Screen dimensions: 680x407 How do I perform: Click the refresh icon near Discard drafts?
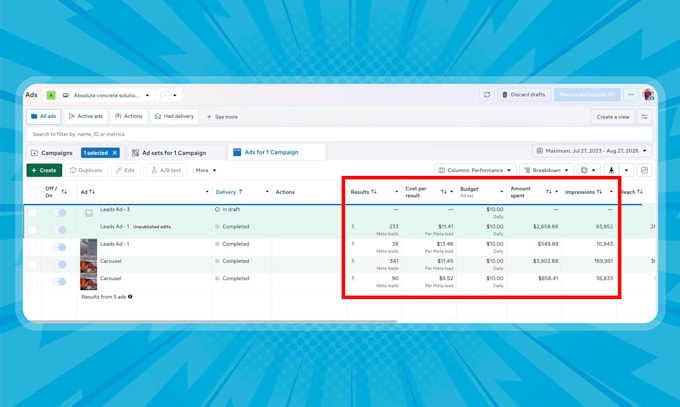487,95
